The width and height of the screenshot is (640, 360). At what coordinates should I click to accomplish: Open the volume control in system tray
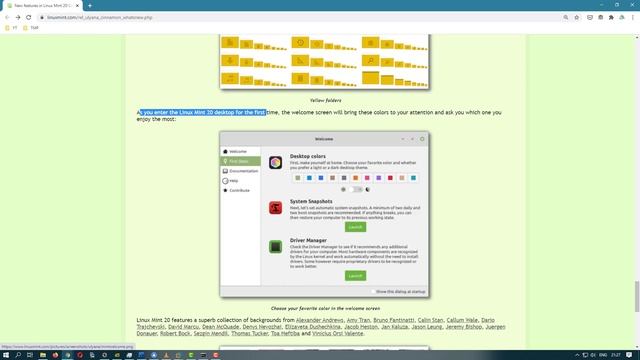pos(593,355)
